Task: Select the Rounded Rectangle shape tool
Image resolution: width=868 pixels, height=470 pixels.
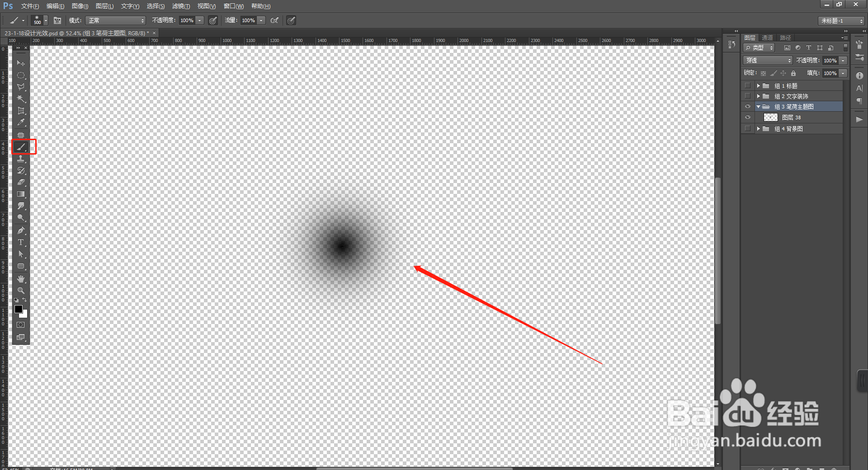Action: click(x=21, y=266)
